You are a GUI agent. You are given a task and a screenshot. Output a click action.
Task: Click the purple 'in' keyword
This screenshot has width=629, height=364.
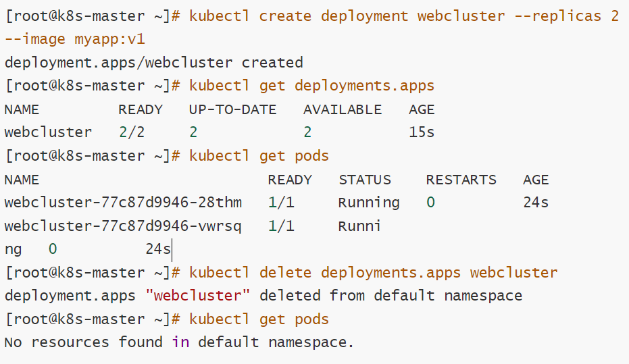click(x=180, y=342)
